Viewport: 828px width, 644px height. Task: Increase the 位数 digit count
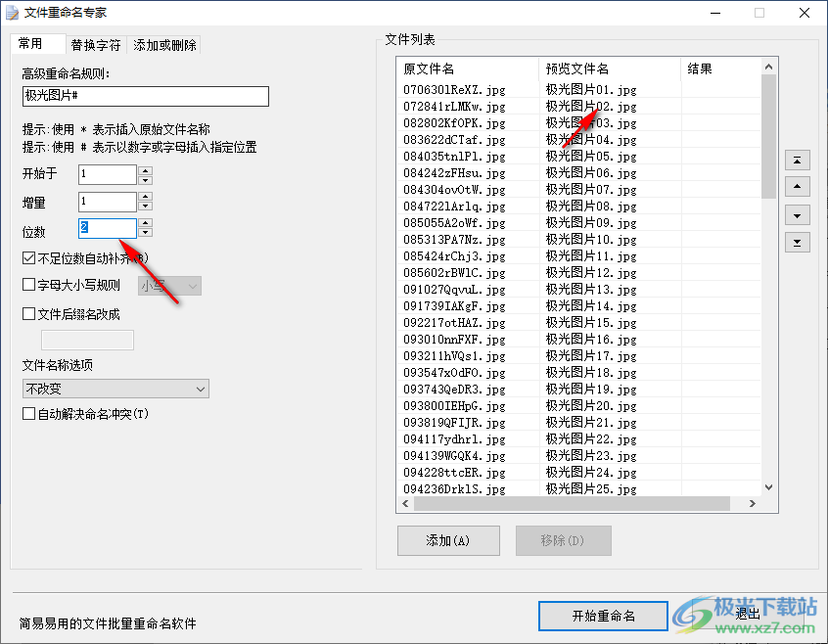(145, 223)
